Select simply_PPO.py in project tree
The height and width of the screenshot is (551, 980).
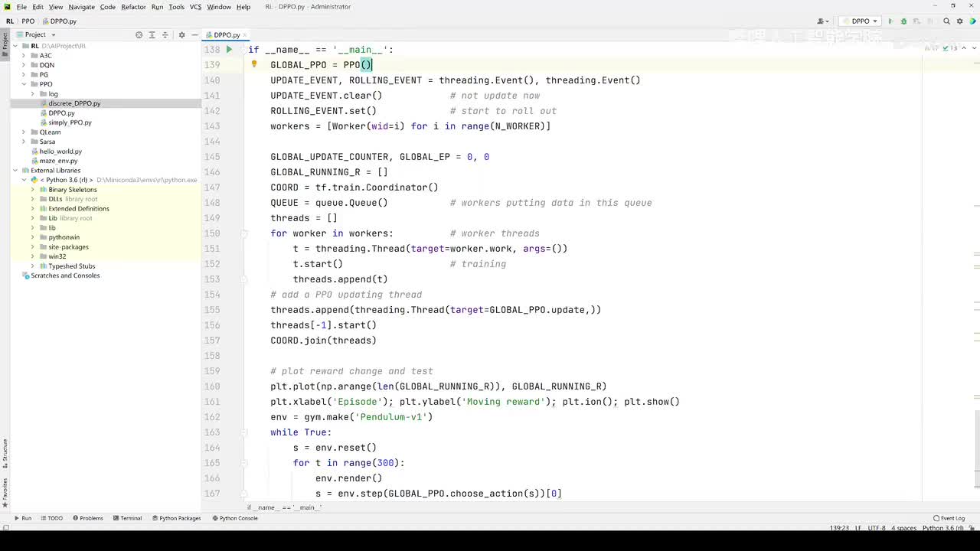point(70,122)
